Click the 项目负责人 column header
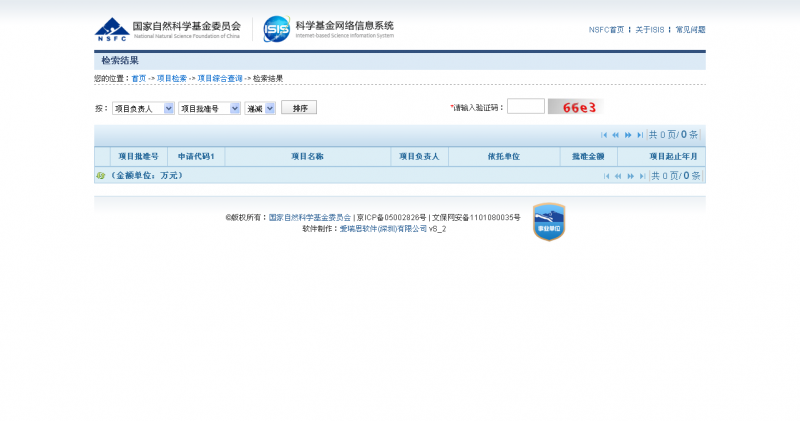 pos(419,157)
